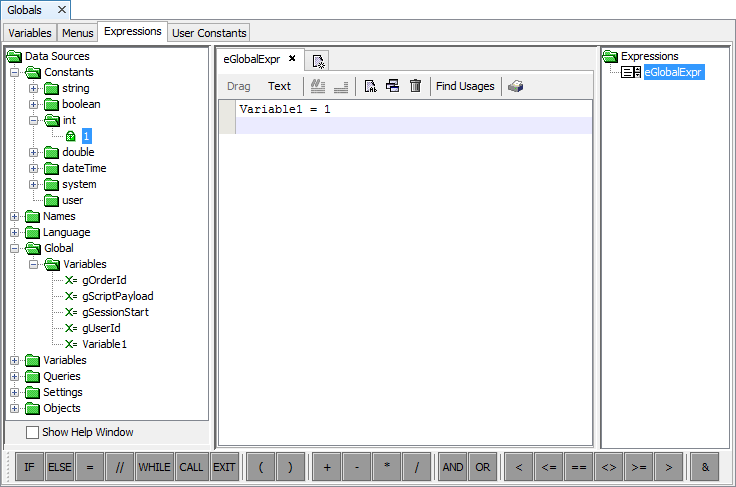Expand the string constants folder
The height and width of the screenshot is (487, 736).
tap(33, 88)
